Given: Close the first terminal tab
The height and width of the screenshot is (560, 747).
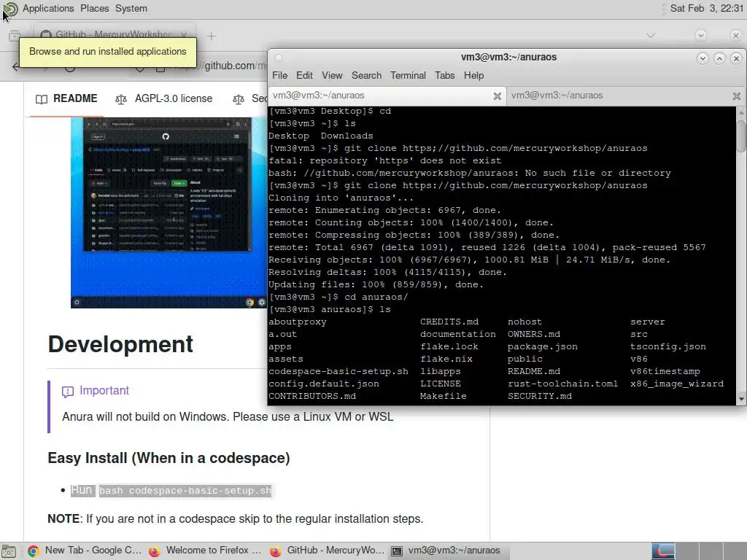Looking at the screenshot, I should (x=497, y=96).
